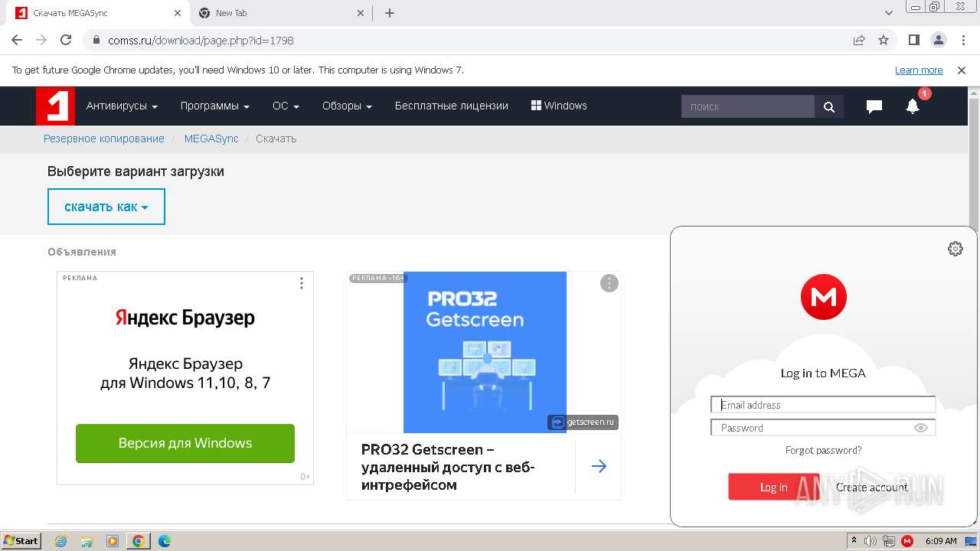Open the site messages chat icon
This screenshot has width=980, height=551.
tap(874, 106)
